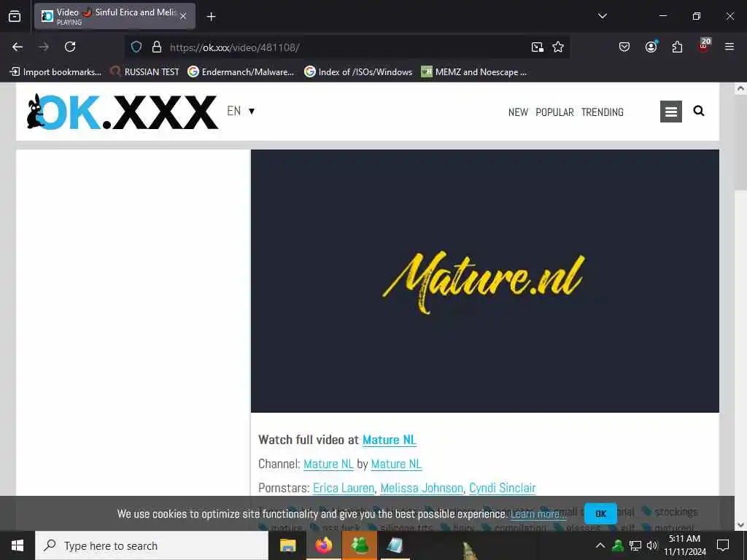Open the 'by Mature NL' link
The height and width of the screenshot is (560, 747).
coord(396,464)
